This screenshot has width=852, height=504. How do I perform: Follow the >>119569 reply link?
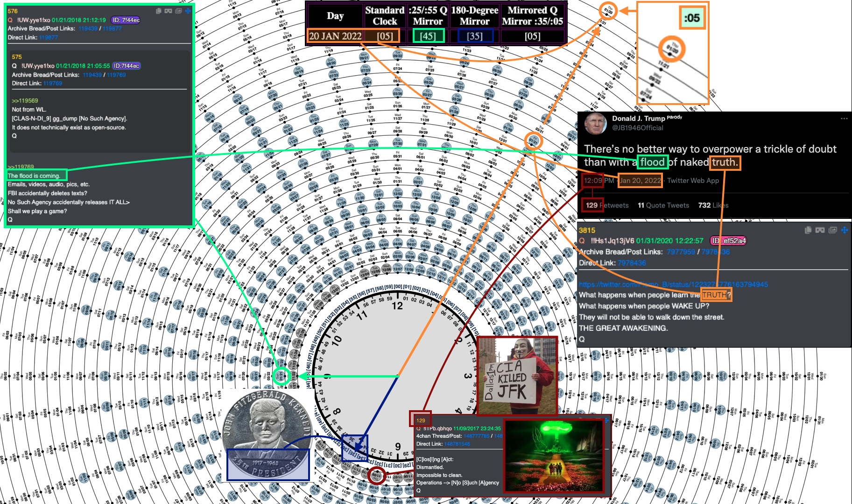25,100
